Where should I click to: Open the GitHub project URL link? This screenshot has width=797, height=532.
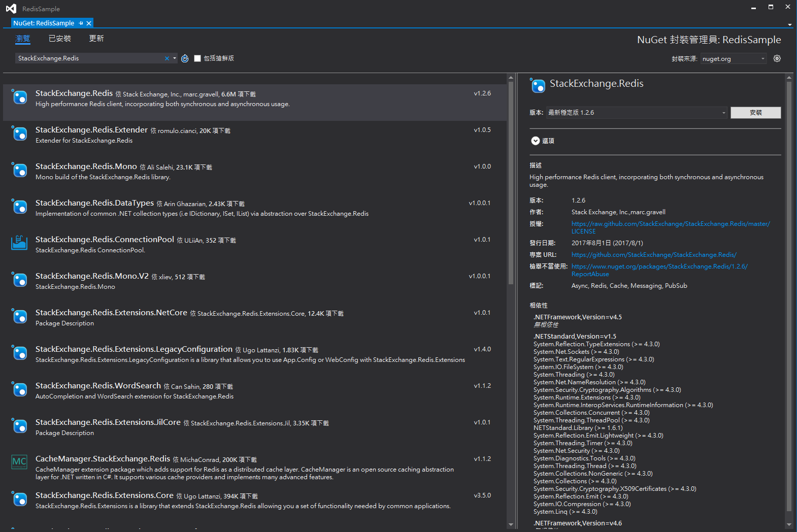654,255
